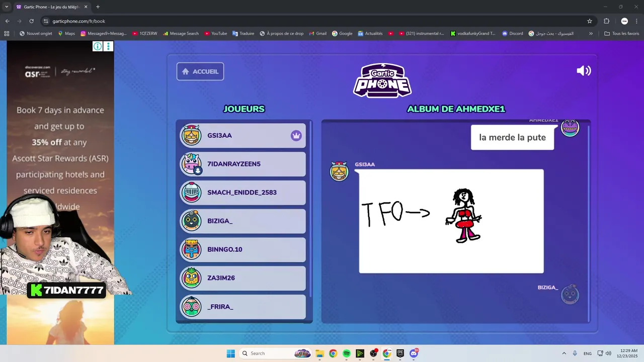Click the bomb avatar beside BIZIGA_ in the list
Image resolution: width=644 pixels, height=362 pixels.
coord(191,221)
